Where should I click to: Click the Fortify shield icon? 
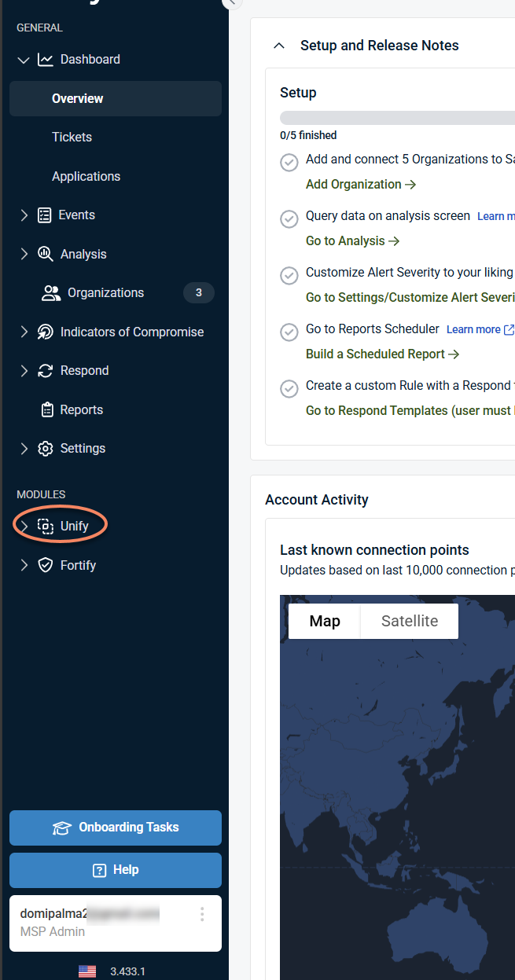(x=46, y=565)
